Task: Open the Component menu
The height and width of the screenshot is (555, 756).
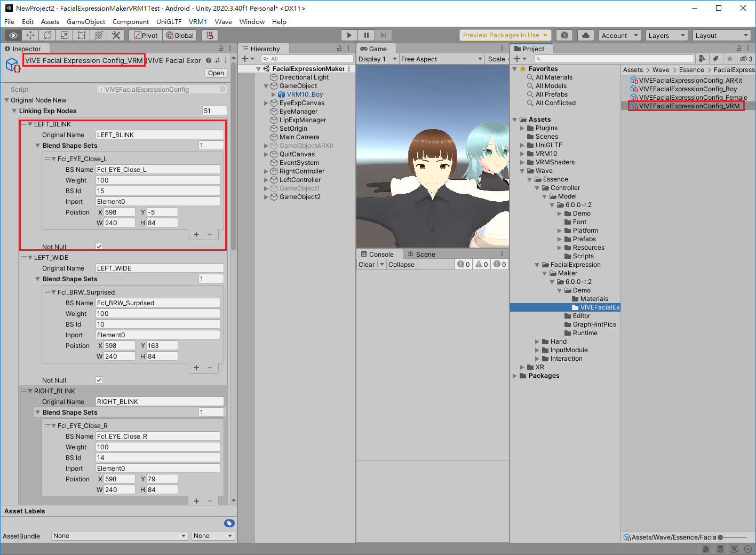Action: [x=131, y=21]
